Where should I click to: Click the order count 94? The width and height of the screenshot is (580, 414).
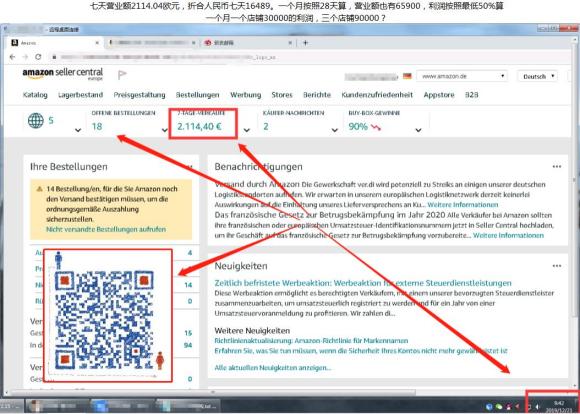click(x=188, y=345)
